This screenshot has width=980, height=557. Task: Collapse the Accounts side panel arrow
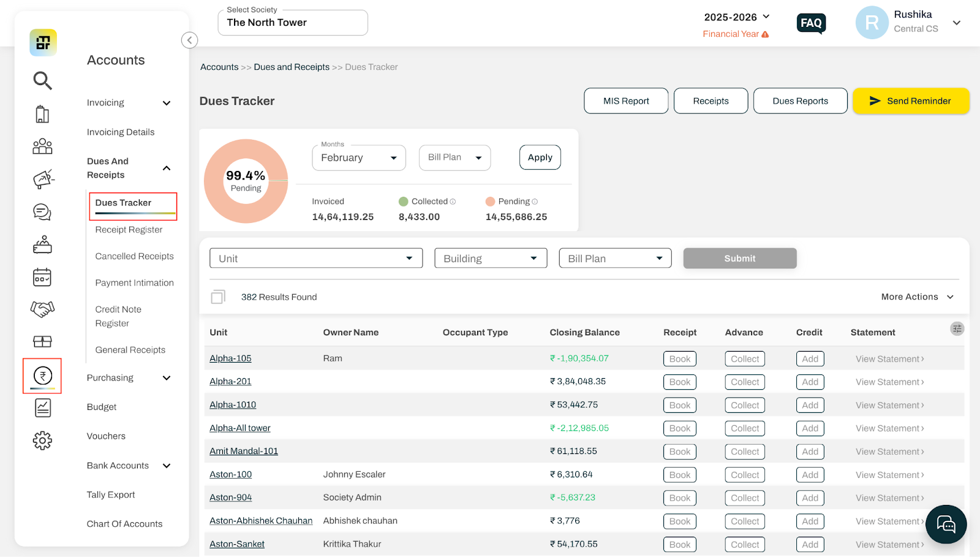pos(189,40)
